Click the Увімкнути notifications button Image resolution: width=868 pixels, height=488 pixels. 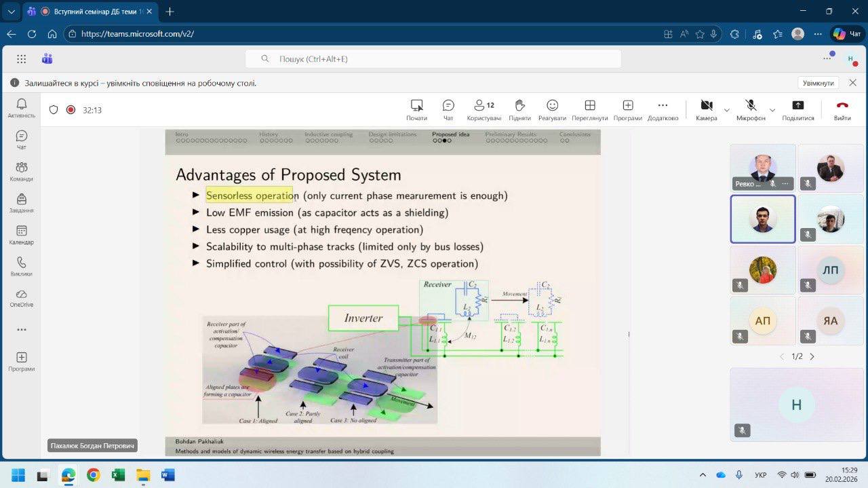point(818,83)
